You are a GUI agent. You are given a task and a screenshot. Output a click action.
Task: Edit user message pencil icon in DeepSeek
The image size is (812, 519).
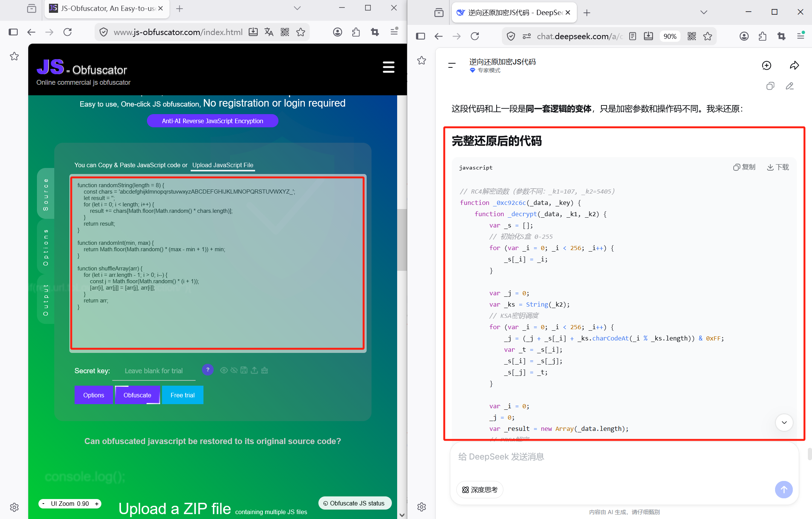pyautogui.click(x=790, y=86)
